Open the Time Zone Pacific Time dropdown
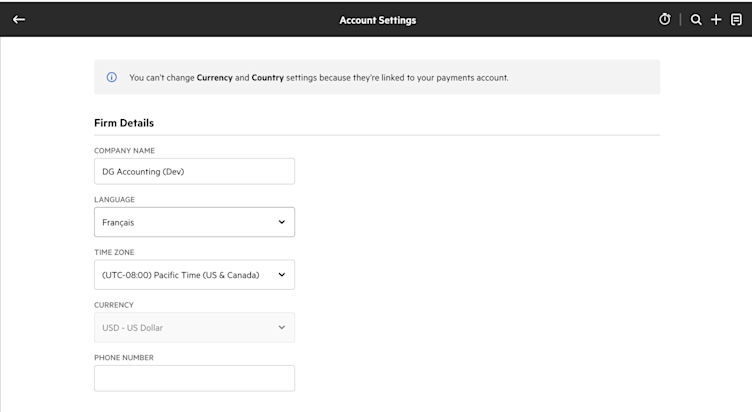This screenshot has height=412, width=752. click(194, 275)
